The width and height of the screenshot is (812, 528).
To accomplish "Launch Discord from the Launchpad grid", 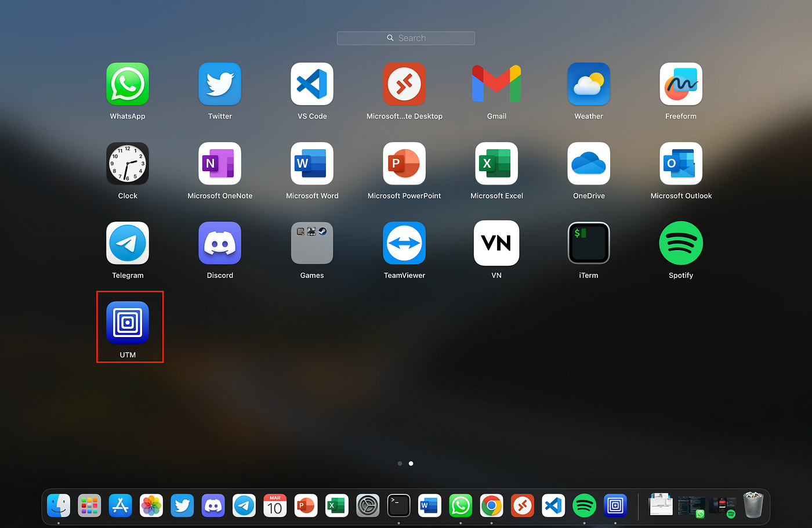I will coord(220,243).
